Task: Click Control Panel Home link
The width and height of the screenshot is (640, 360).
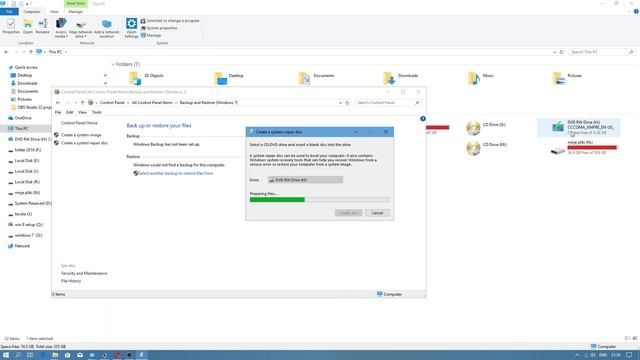Action: click(x=79, y=123)
